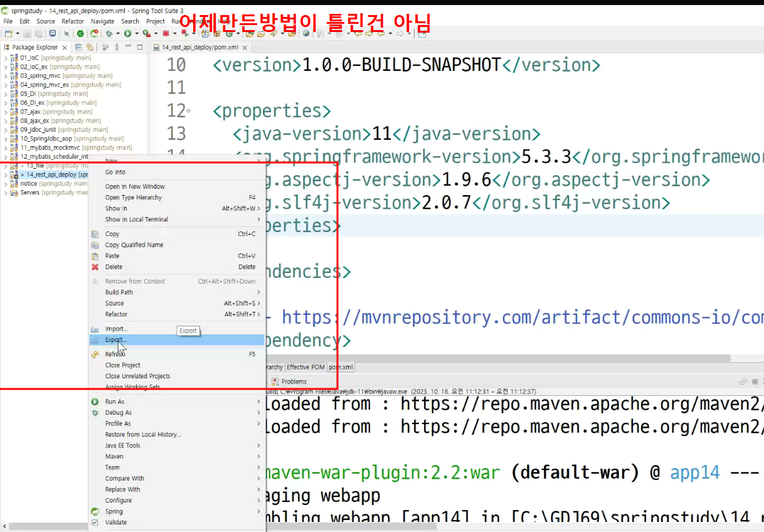The image size is (764, 532).
Task: Expand the Configure submenu
Action: (x=177, y=500)
